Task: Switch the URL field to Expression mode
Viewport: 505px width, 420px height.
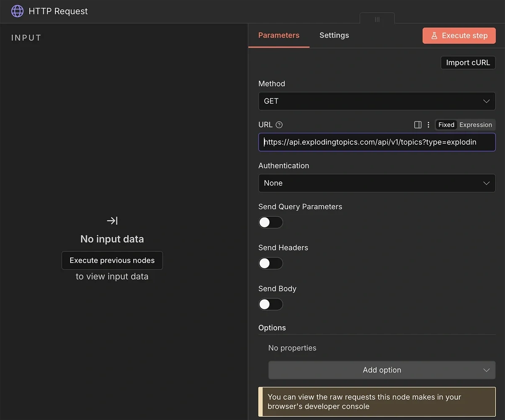Action: [476, 125]
